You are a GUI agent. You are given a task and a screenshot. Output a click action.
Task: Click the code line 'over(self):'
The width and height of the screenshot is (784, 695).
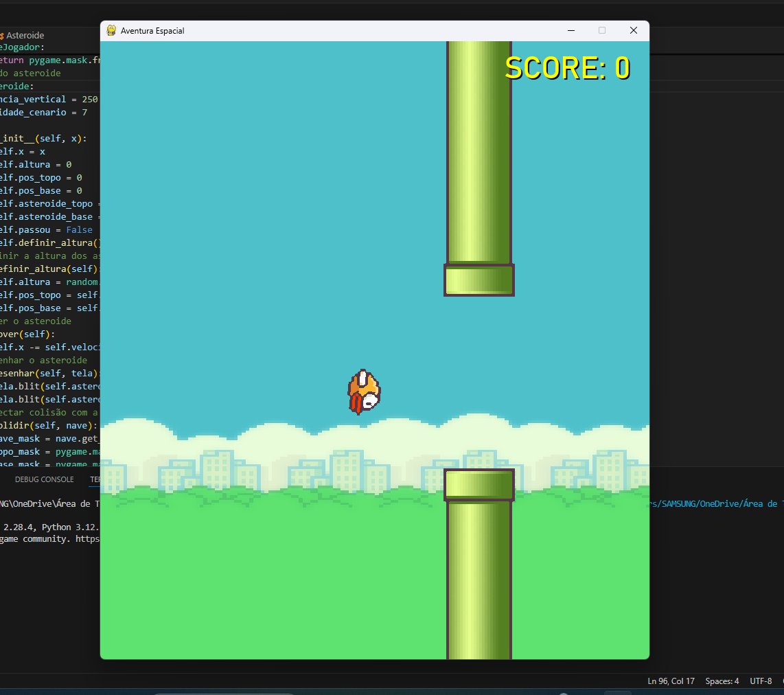[27, 334]
